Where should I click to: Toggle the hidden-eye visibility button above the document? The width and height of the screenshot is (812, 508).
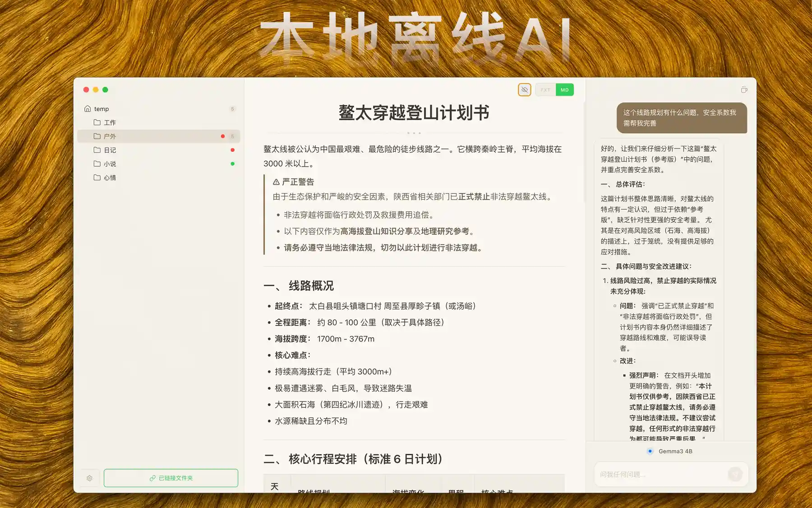[x=524, y=89]
